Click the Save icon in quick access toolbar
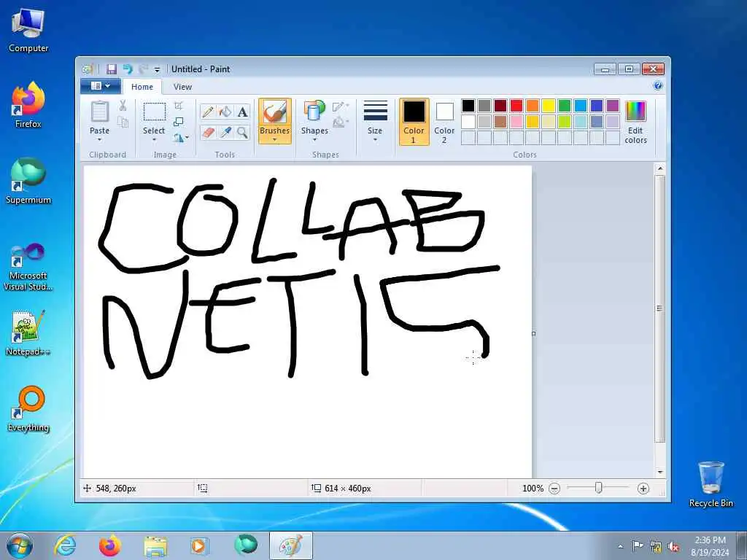This screenshot has height=560, width=747. click(111, 69)
